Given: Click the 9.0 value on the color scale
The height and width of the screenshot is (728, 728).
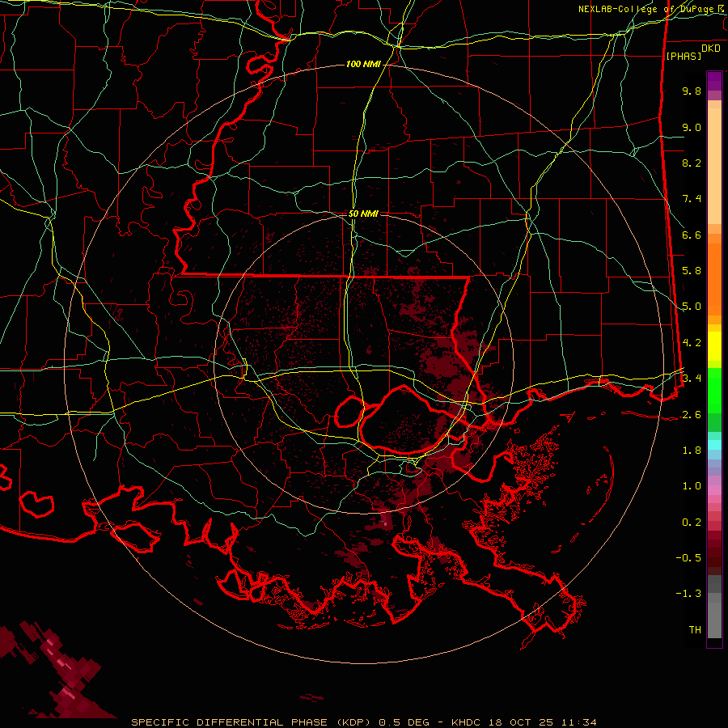Looking at the screenshot, I should pos(692,127).
